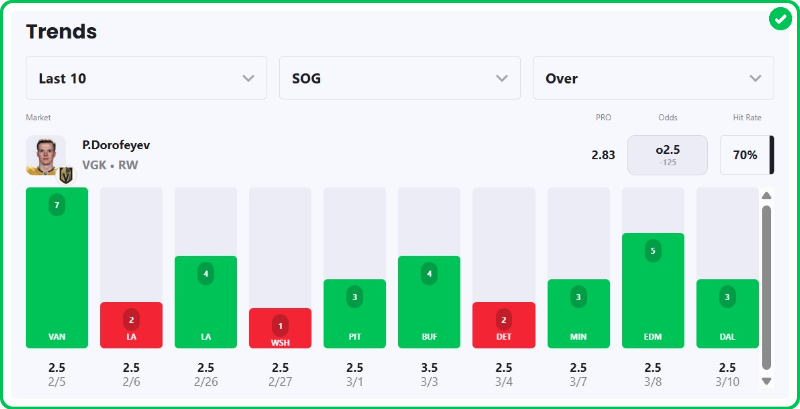Click the vertical scrollbar thumb
The height and width of the screenshot is (409, 800).
[x=766, y=285]
